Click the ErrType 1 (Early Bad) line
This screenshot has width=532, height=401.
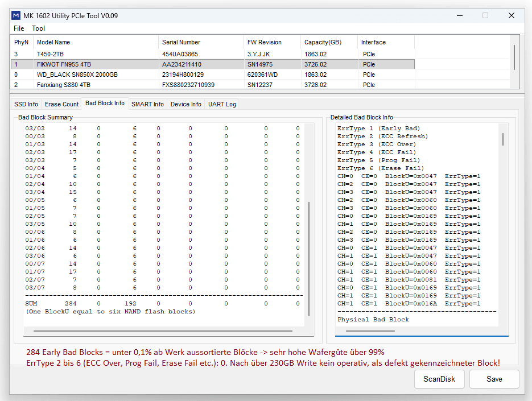pyautogui.click(x=378, y=129)
